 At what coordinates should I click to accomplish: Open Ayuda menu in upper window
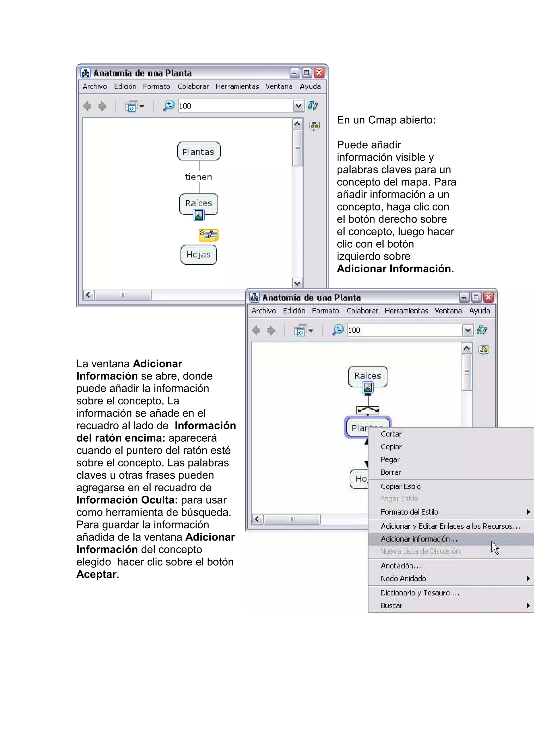[x=310, y=87]
